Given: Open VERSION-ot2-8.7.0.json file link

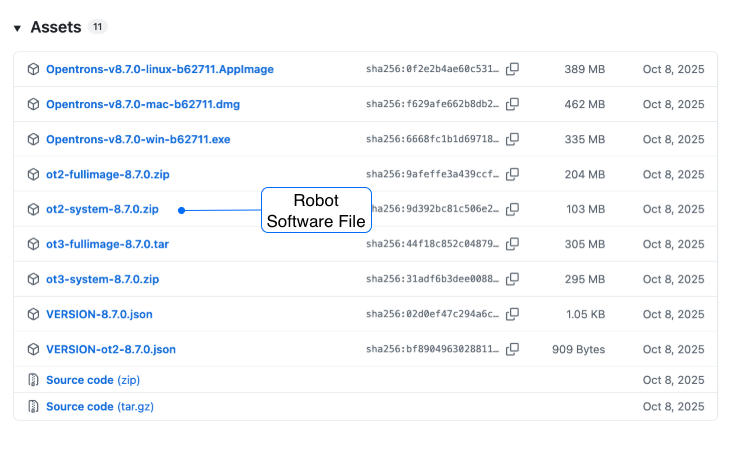Looking at the screenshot, I should [x=111, y=349].
